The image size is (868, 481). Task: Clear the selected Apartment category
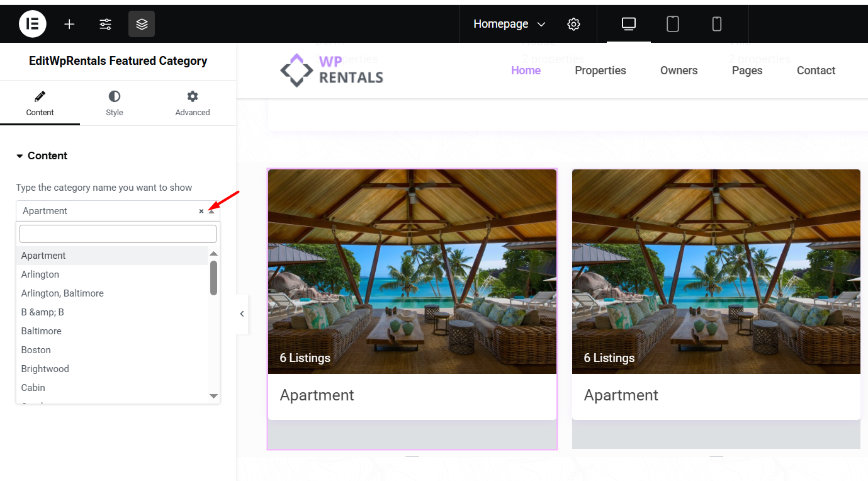pos(201,212)
